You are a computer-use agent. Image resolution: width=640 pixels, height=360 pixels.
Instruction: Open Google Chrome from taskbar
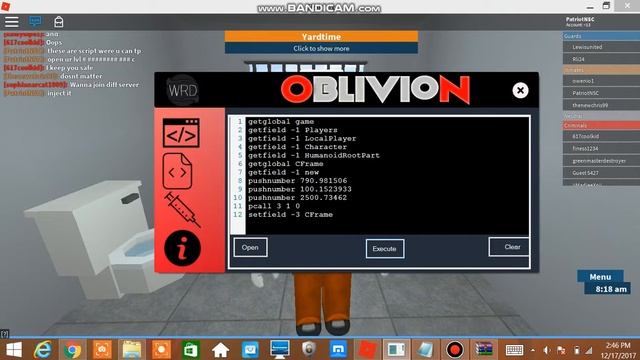tap(72, 350)
